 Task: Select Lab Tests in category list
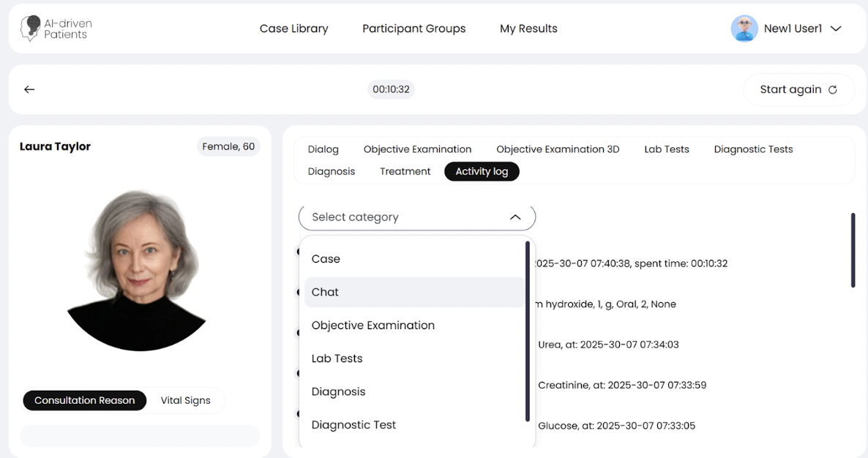(x=337, y=358)
